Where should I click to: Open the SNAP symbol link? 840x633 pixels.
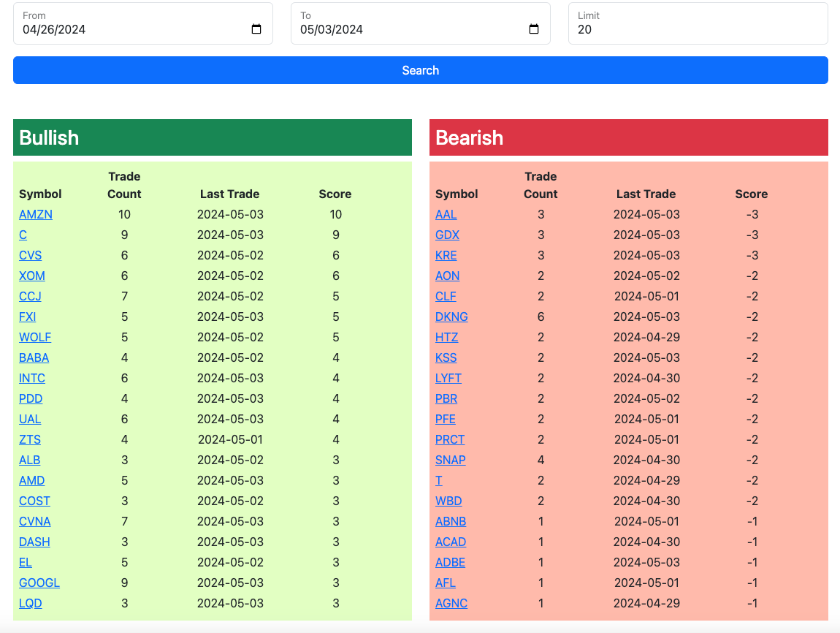click(450, 460)
